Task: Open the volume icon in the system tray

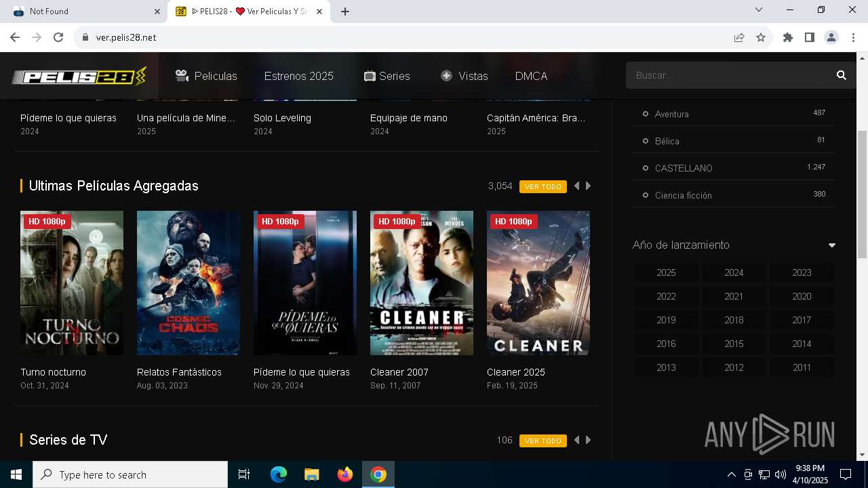Action: coord(780,474)
